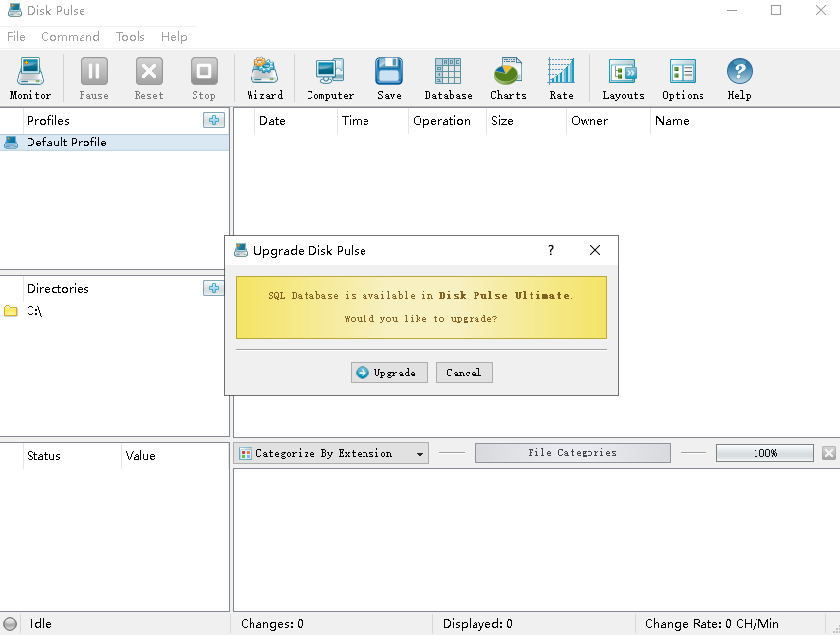The image size is (840, 635).
Task: Click the Value column header
Action: click(175, 456)
